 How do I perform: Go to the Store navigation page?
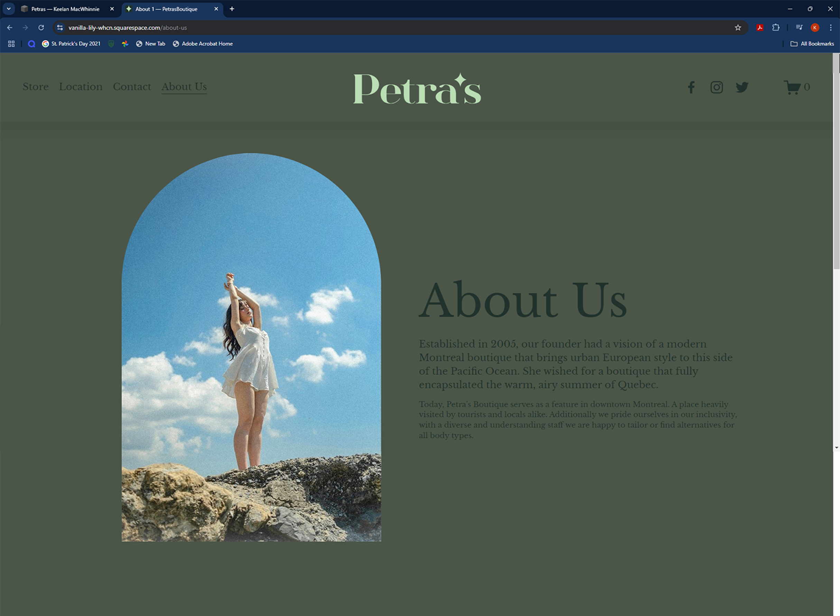coord(35,86)
